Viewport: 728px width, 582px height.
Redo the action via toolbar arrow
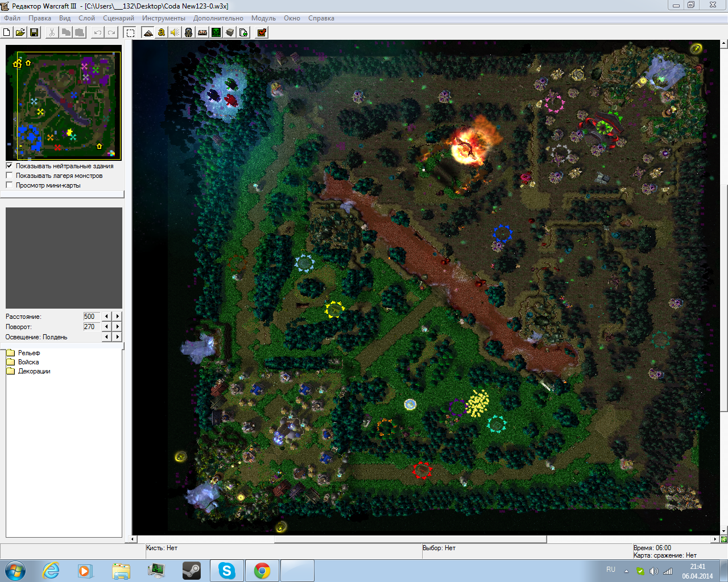tap(111, 32)
